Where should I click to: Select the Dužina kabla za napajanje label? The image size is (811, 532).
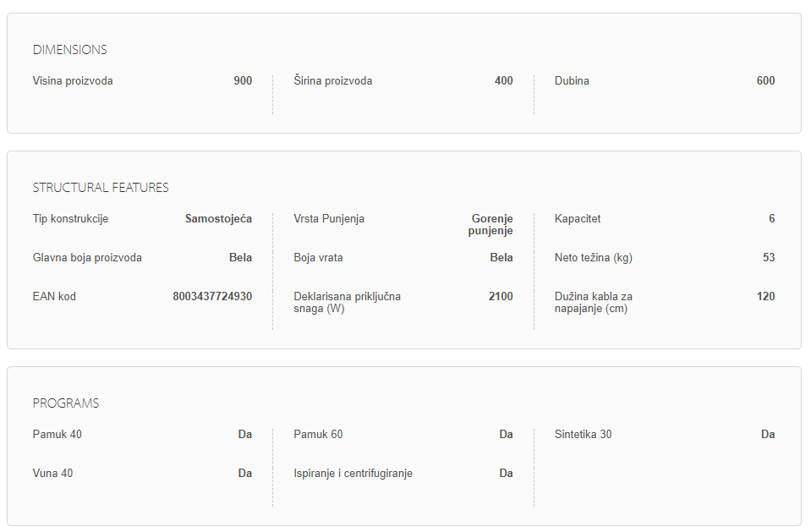[x=594, y=303]
